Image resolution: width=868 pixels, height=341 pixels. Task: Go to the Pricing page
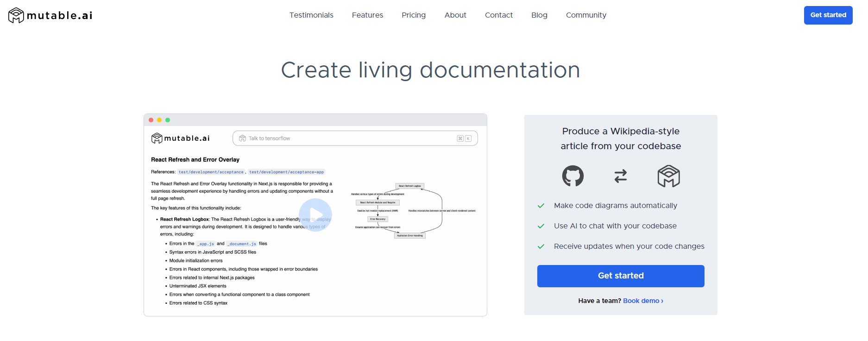[414, 15]
